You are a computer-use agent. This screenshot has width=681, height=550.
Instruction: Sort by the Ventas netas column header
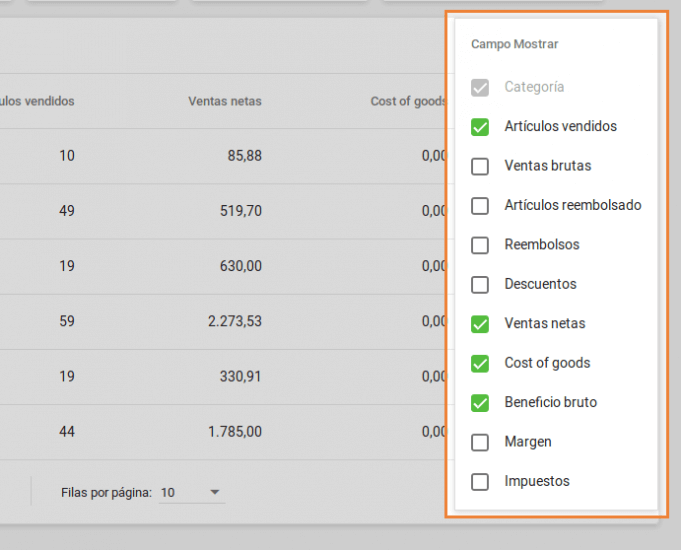tap(224, 101)
